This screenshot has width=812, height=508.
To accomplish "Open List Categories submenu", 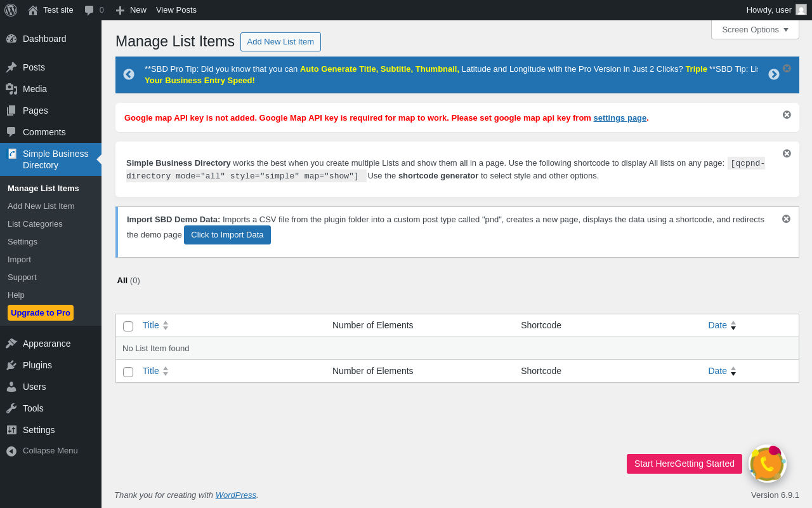I will 35,224.
